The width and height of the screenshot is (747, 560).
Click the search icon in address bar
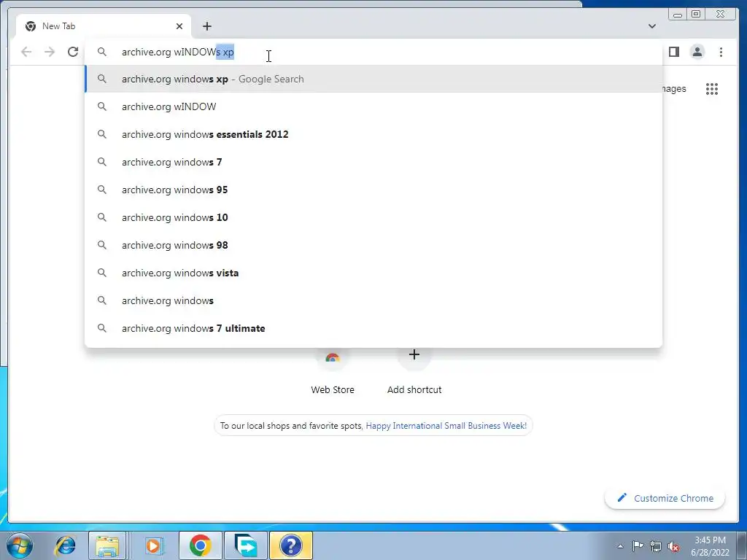click(x=102, y=52)
